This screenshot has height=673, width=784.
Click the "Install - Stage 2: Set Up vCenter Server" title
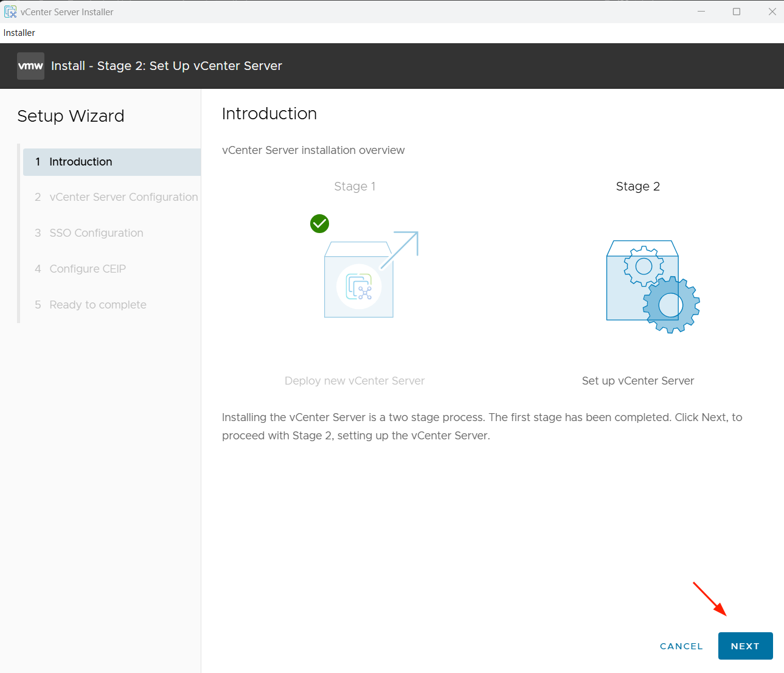point(167,66)
